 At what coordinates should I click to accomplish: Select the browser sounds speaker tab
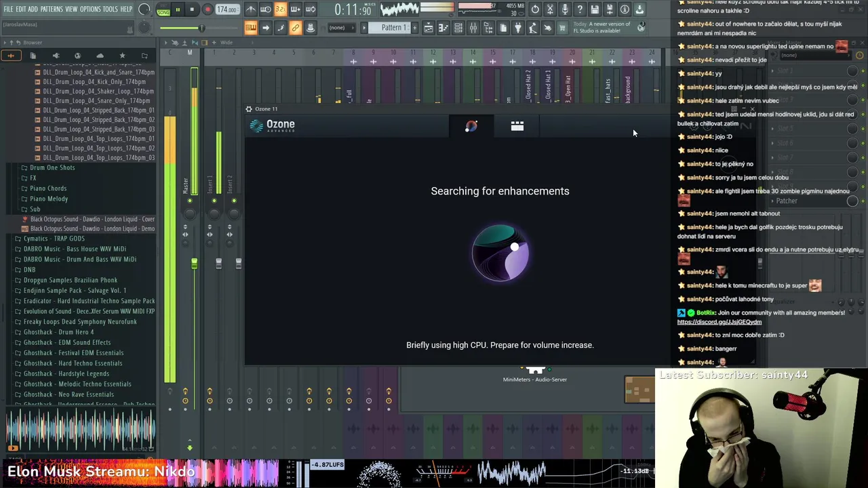56,56
